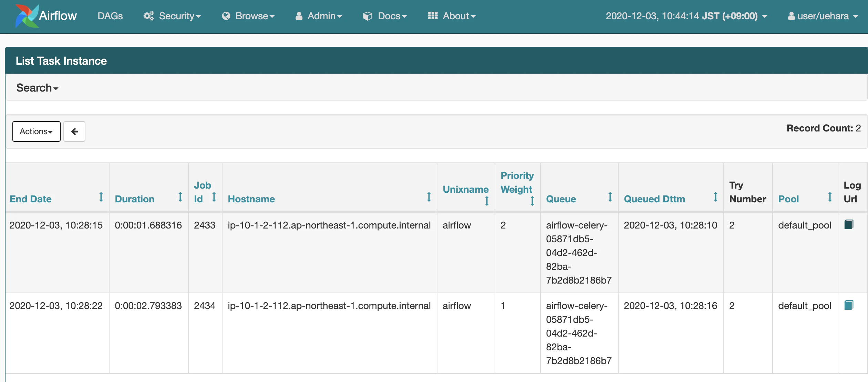
Task: Open the Actions dropdown button
Action: [x=37, y=131]
